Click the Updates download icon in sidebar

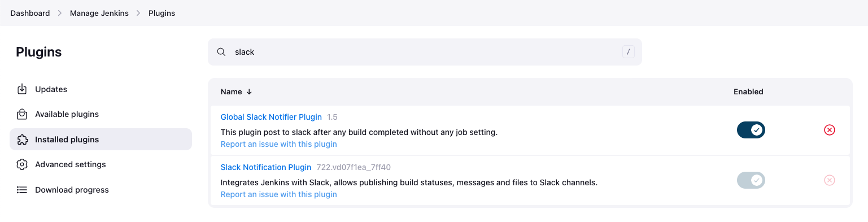22,89
